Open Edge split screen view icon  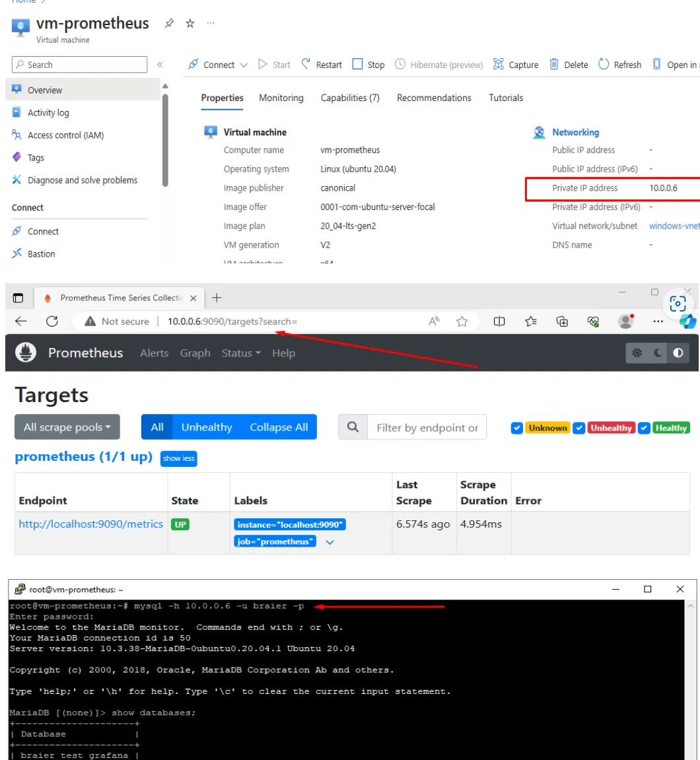499,322
